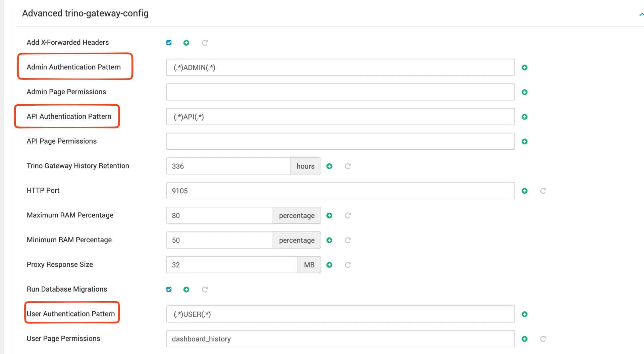This screenshot has width=644, height=354.
Task: Edit User Authentication Pattern field
Action: [x=340, y=314]
